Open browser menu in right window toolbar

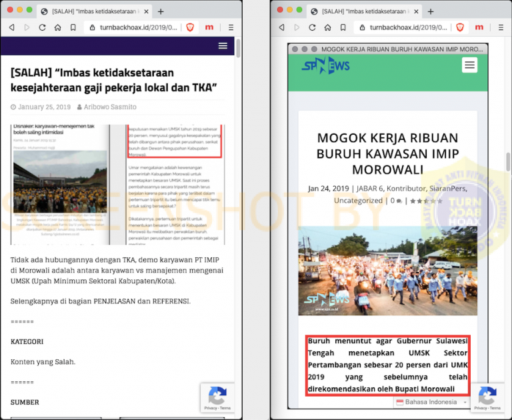click(x=501, y=27)
